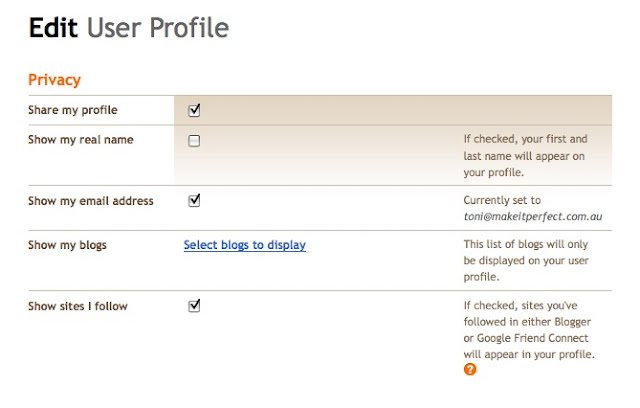The image size is (640, 408).
Task: Click the word Edit in the title
Action: [x=53, y=28]
